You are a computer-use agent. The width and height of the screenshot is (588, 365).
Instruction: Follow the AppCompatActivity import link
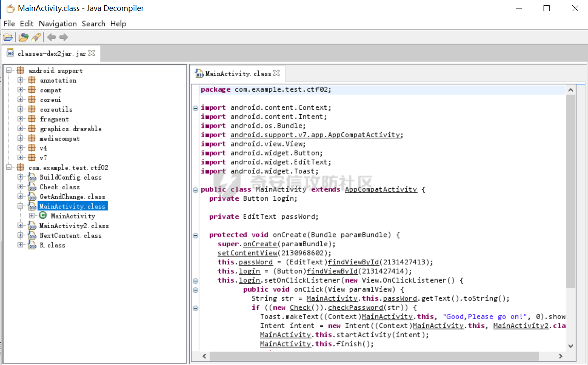point(316,135)
